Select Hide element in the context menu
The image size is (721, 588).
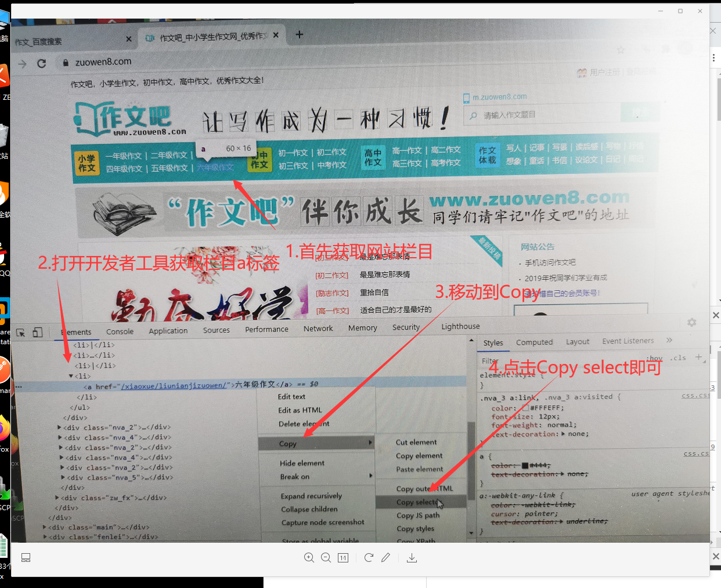coord(302,463)
